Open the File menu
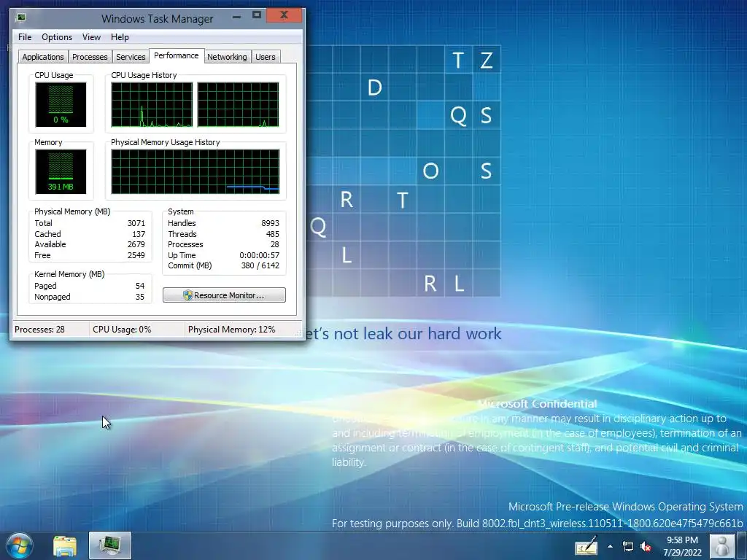The width and height of the screenshot is (747, 560). [x=25, y=37]
